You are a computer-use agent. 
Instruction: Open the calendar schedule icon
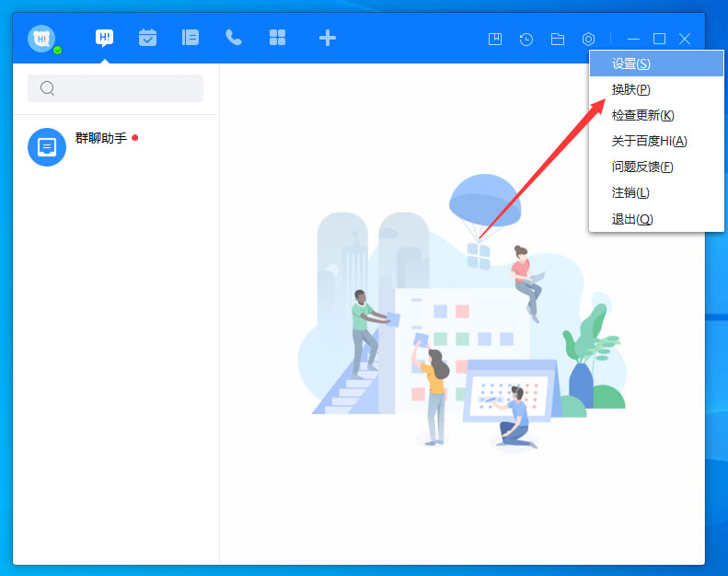[x=147, y=38]
